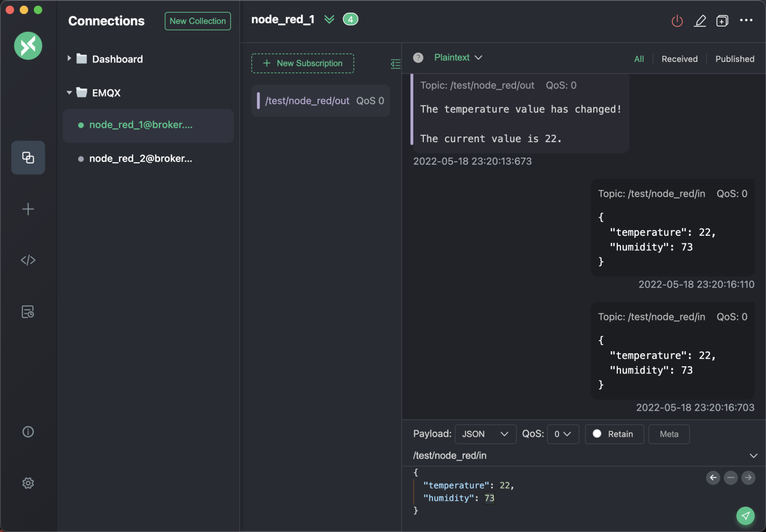Click the received message 'The temperature value has changed!'
Image resolution: width=766 pixels, height=532 pixels.
pos(521,114)
